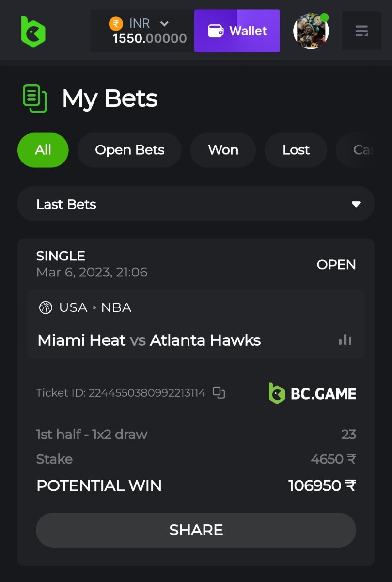Click the BC.GAME green logo icon

33,31
